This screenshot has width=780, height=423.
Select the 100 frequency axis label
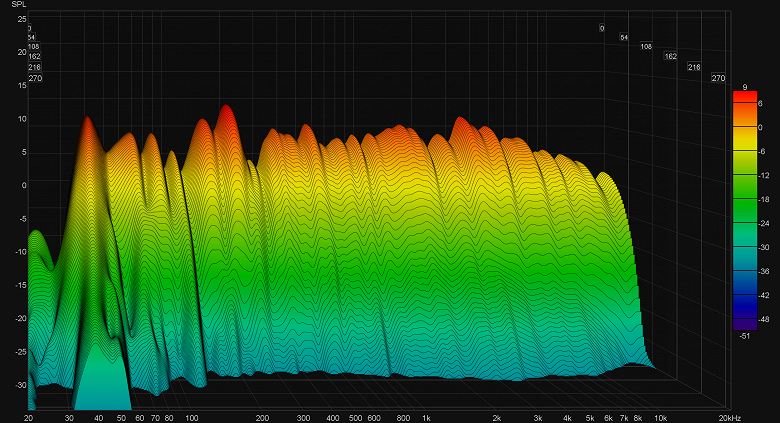tap(192, 418)
